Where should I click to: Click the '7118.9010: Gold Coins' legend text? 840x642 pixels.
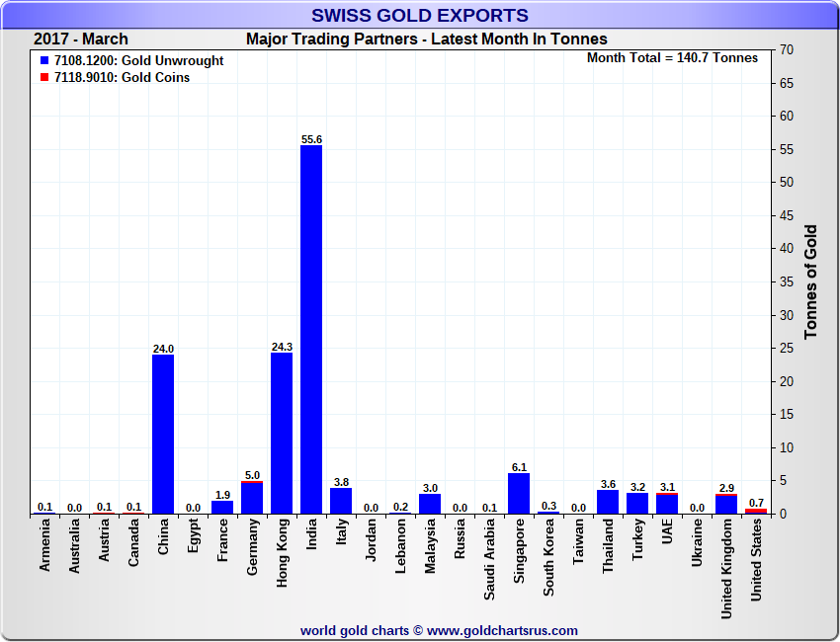click(x=123, y=78)
